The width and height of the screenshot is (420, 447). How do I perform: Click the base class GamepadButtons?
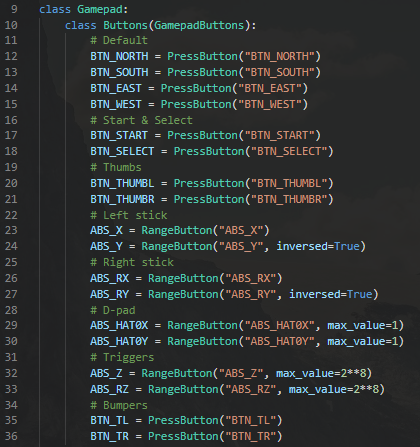[199, 25]
